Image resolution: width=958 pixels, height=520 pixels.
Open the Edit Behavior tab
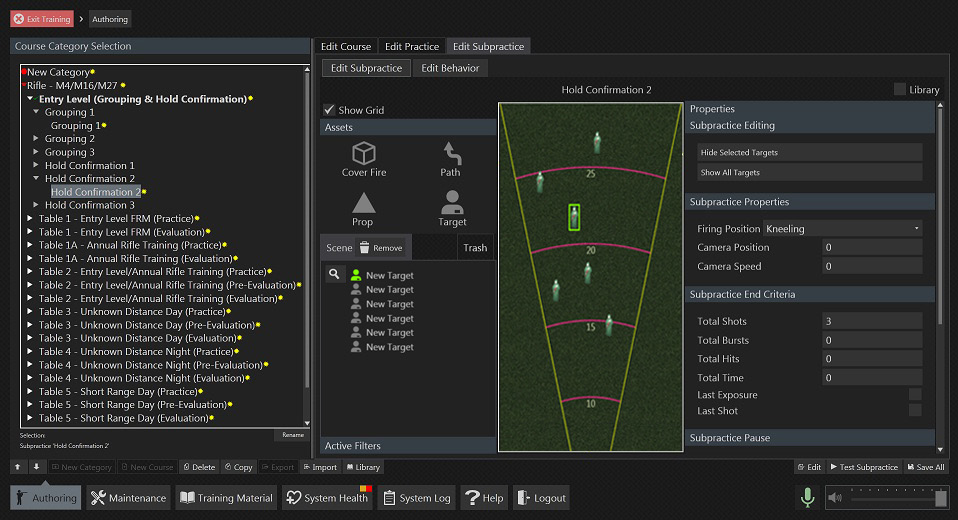click(450, 68)
